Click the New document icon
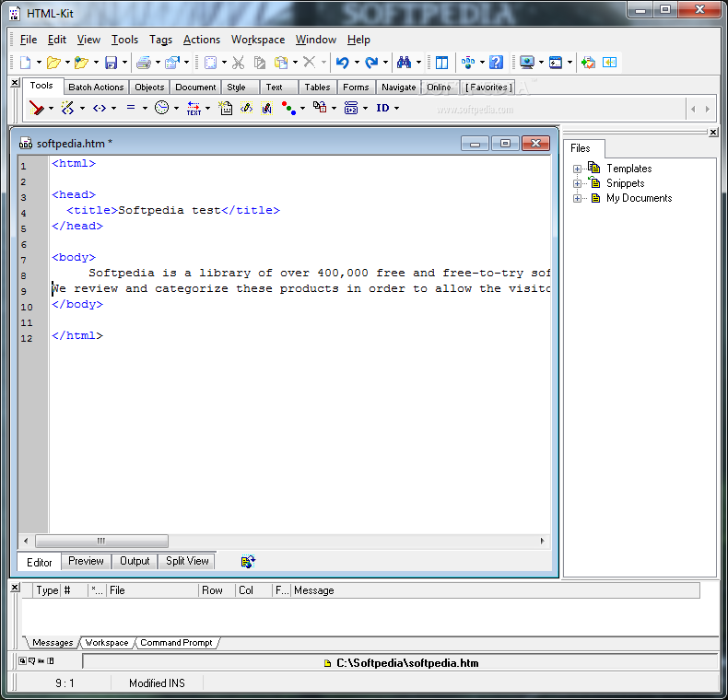Image resolution: width=728 pixels, height=700 pixels. pos(26,63)
